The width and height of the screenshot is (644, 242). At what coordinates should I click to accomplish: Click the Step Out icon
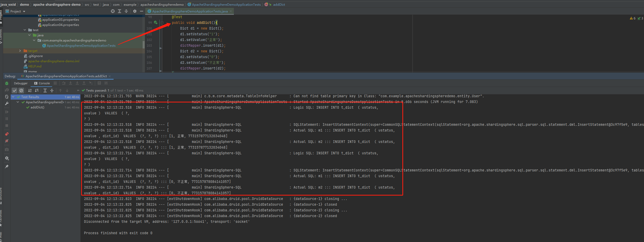coord(84,83)
